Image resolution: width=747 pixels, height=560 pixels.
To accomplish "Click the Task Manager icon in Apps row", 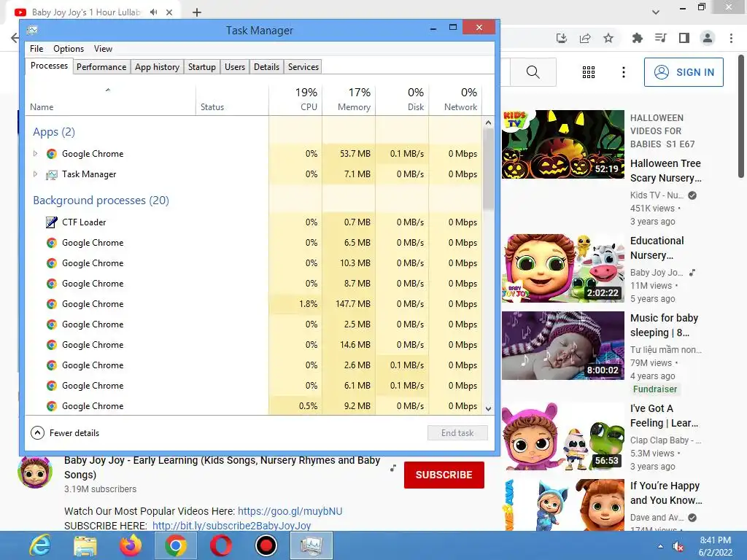I will click(x=52, y=174).
